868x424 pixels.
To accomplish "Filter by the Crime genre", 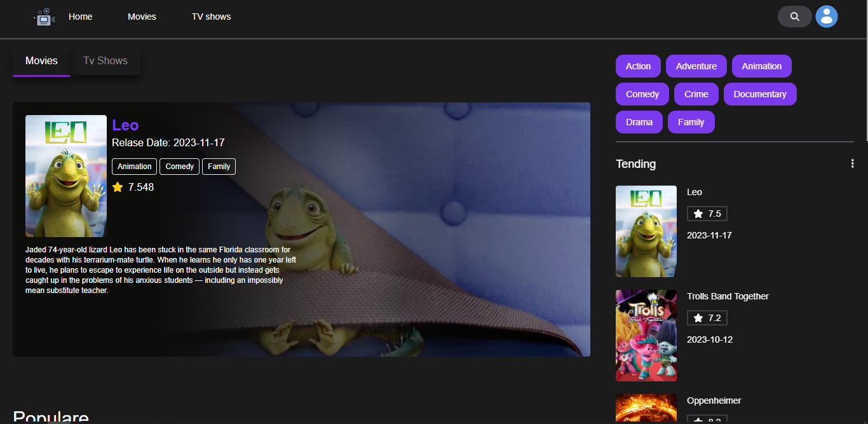I will click(696, 94).
